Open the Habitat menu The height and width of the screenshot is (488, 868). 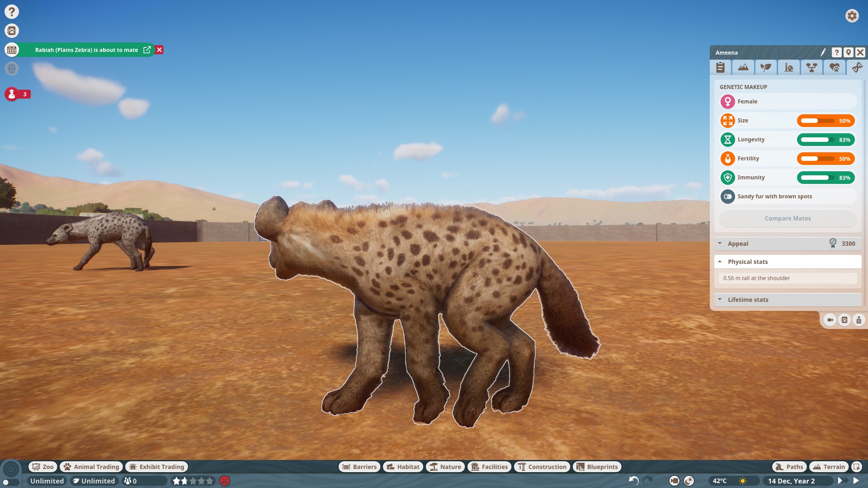403,467
